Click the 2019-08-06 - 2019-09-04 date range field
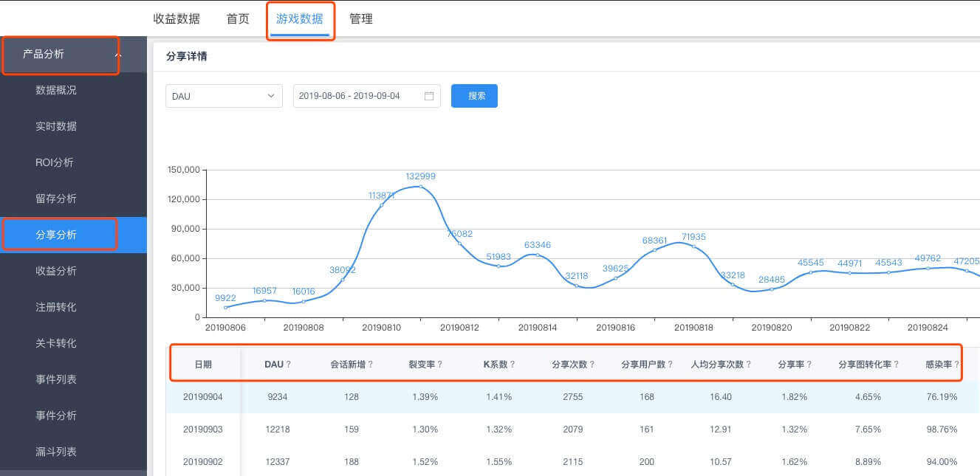This screenshot has width=980, height=476. (367, 96)
